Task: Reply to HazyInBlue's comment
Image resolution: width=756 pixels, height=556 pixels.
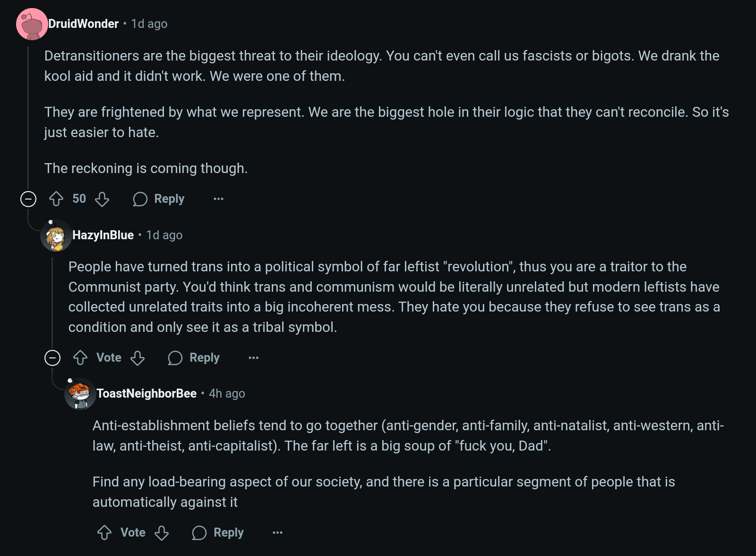Action: (194, 358)
